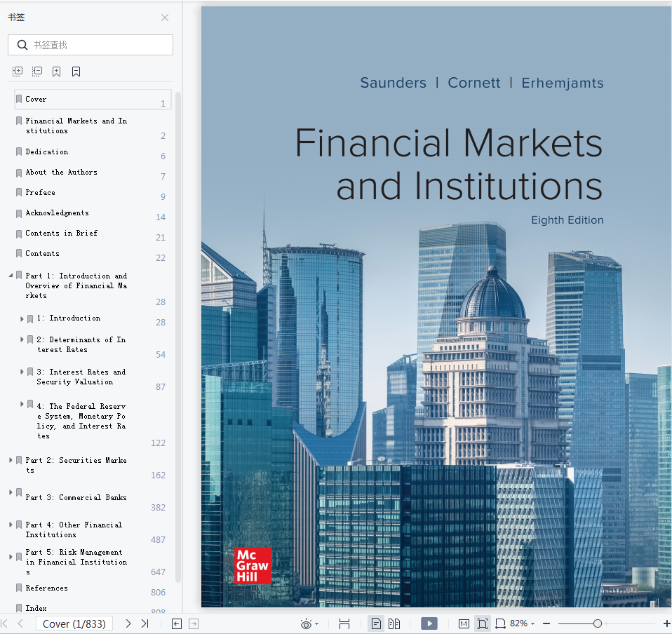This screenshot has height=634, width=672.
Task: Expand Part 3: Commercial Banks
Action: click(x=11, y=492)
